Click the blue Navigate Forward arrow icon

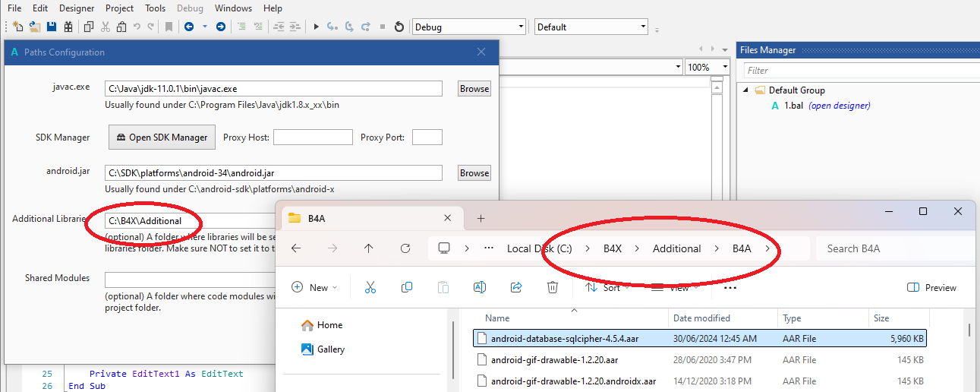[221, 27]
